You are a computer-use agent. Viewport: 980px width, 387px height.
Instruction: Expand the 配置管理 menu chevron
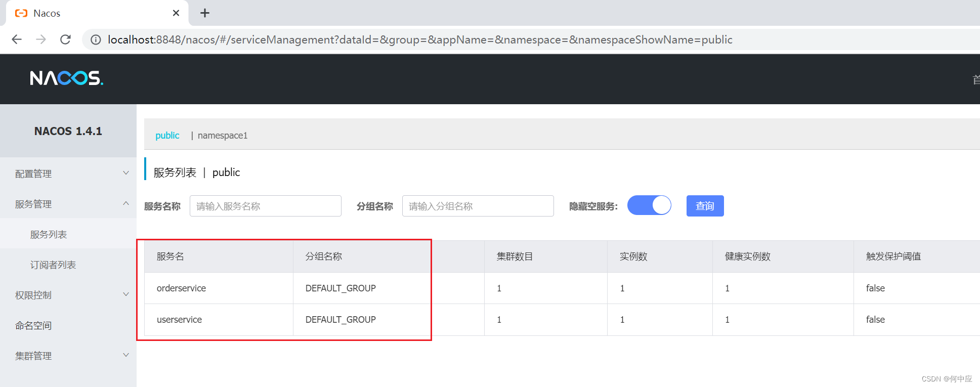coord(126,173)
